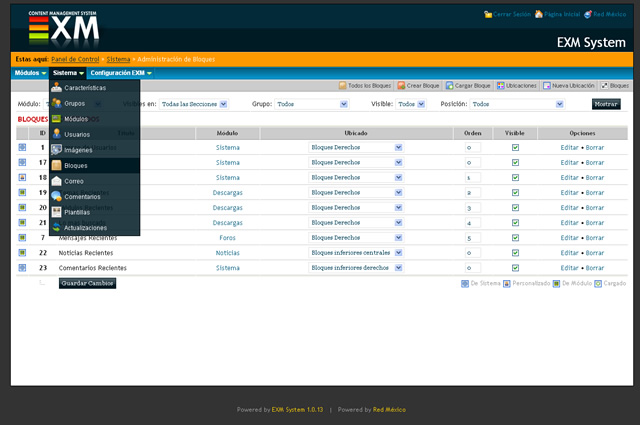Click Orden field for block ID 23
This screenshot has width=640, height=425.
coord(473,268)
